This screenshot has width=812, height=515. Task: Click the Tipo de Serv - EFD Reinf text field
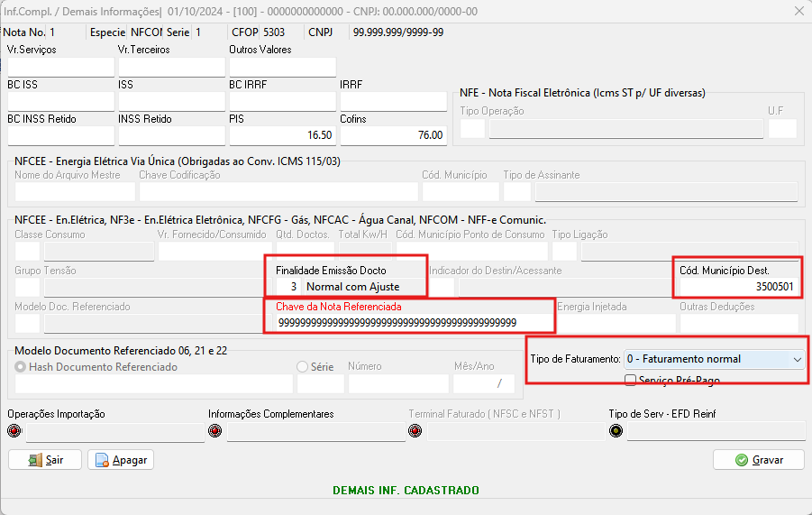tap(716, 431)
